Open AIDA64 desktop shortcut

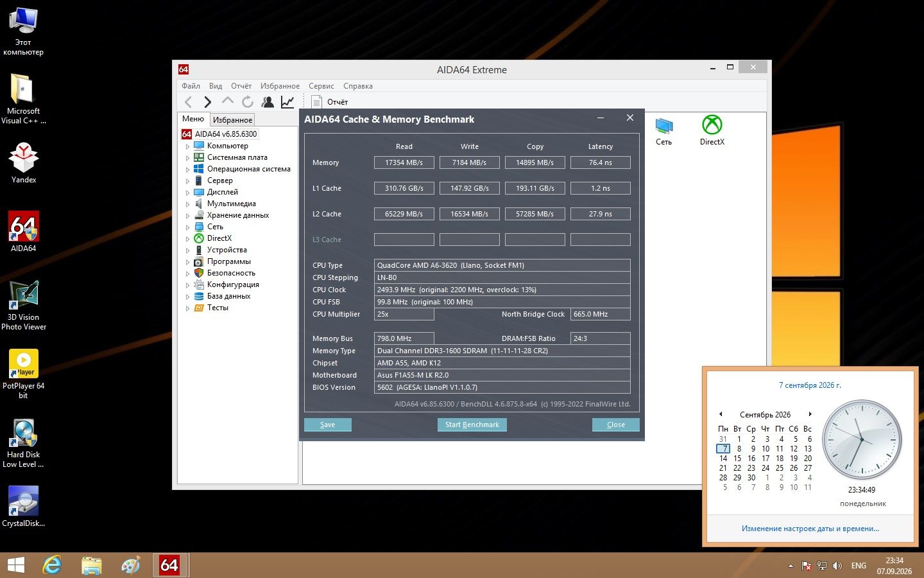[x=24, y=232]
